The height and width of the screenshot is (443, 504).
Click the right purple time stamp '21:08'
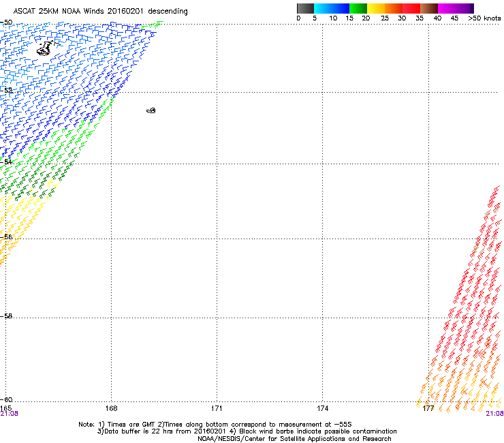pos(494,414)
